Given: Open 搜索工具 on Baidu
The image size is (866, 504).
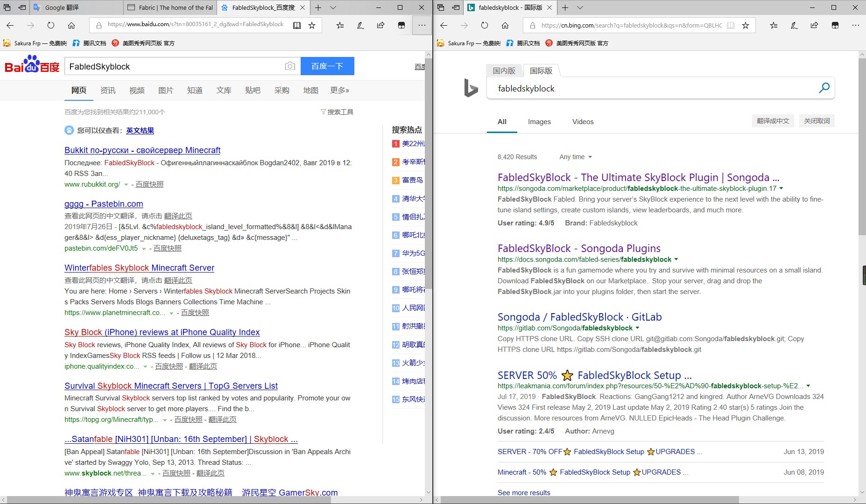Looking at the screenshot, I should tap(337, 112).
